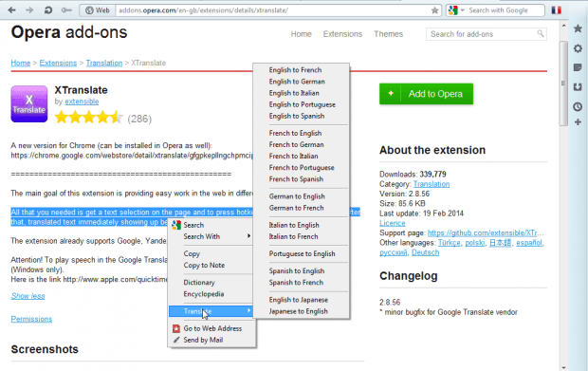Viewport: 588px width, 371px height.
Task: Click the Add to Opera button
Action: (426, 94)
